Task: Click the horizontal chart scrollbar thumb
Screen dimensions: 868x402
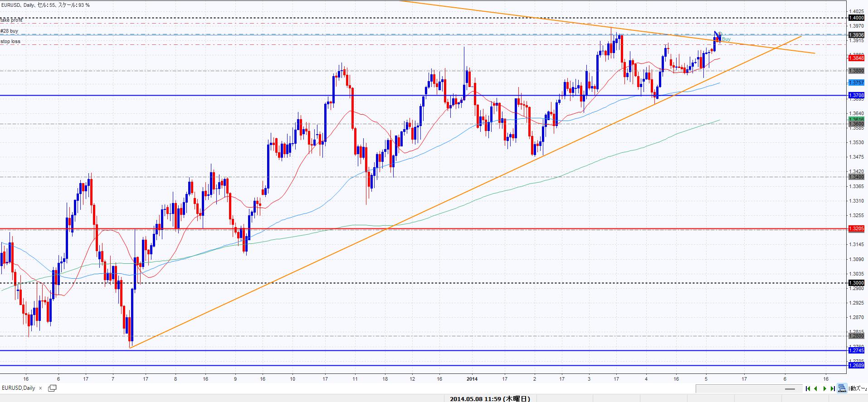Action: pos(790,388)
